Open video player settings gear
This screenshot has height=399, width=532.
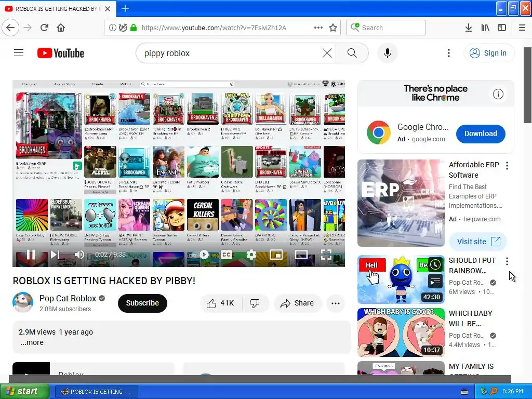click(251, 255)
